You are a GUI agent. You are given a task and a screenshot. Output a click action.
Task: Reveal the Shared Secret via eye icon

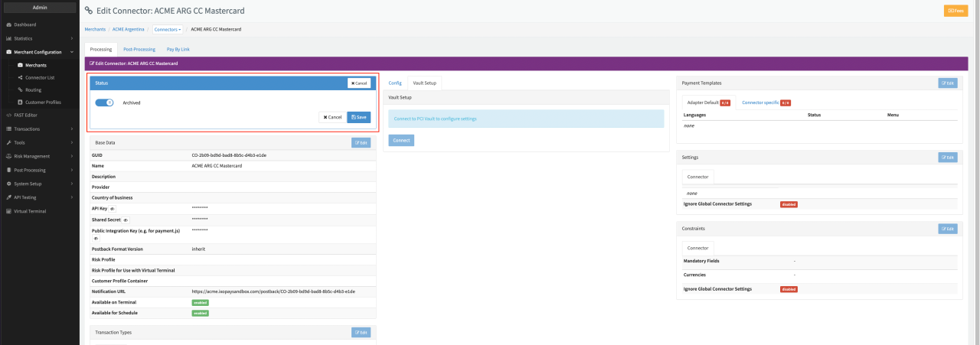pyautogui.click(x=126, y=220)
